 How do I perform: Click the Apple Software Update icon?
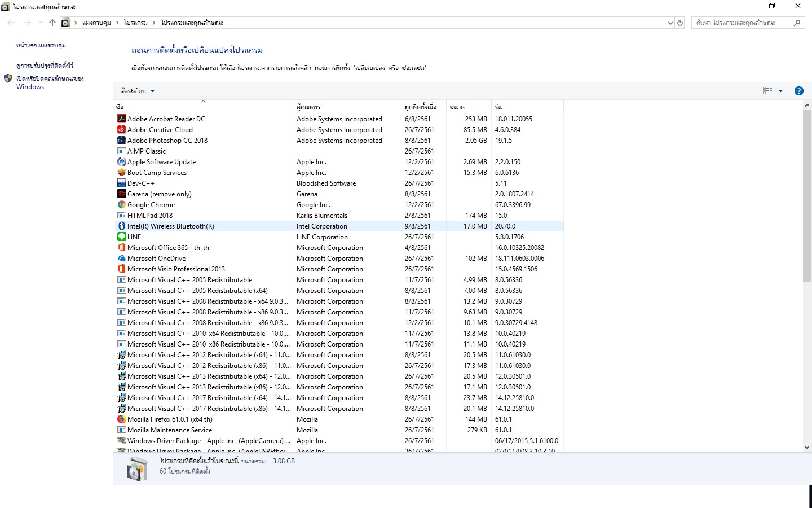point(121,161)
